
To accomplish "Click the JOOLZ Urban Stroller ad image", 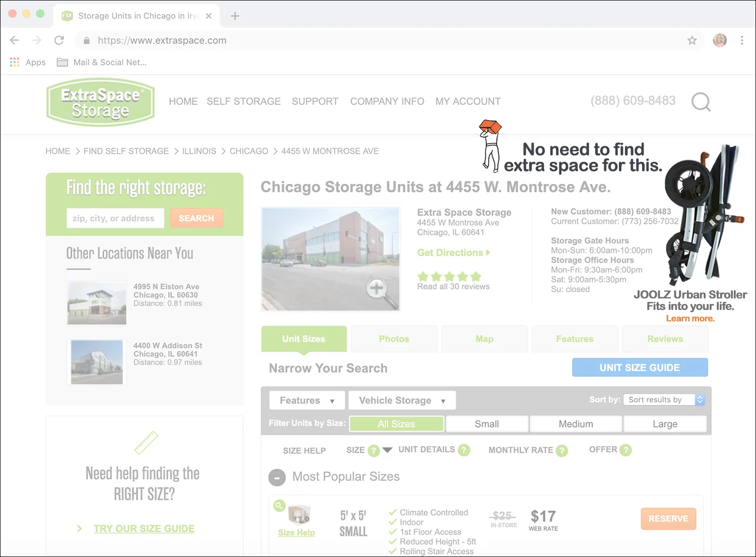I will [x=704, y=214].
